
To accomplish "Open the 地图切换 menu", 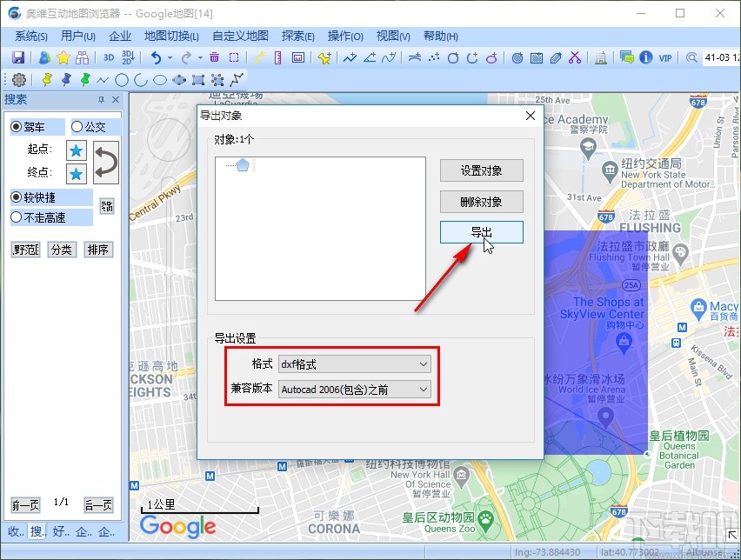I will 170,36.
